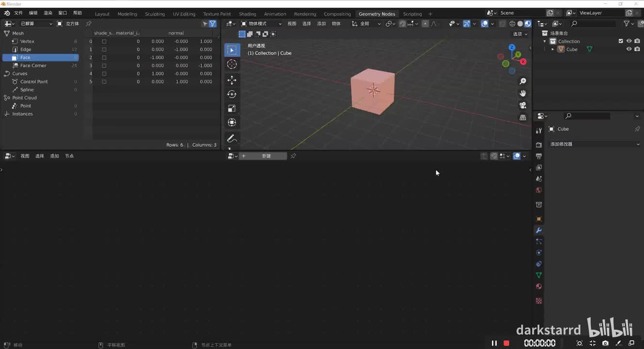Open the outliner display mode dropdown
Viewport: 644px width, 349px height.
pos(558,23)
